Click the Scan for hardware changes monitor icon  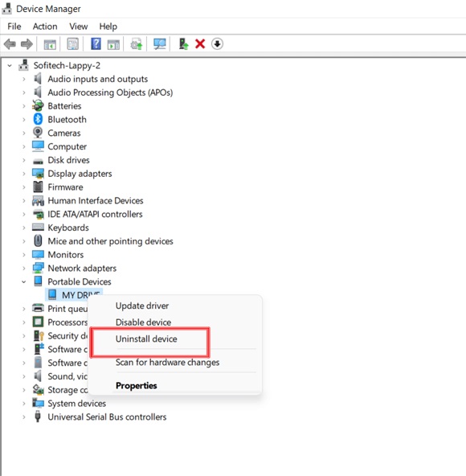(x=160, y=44)
